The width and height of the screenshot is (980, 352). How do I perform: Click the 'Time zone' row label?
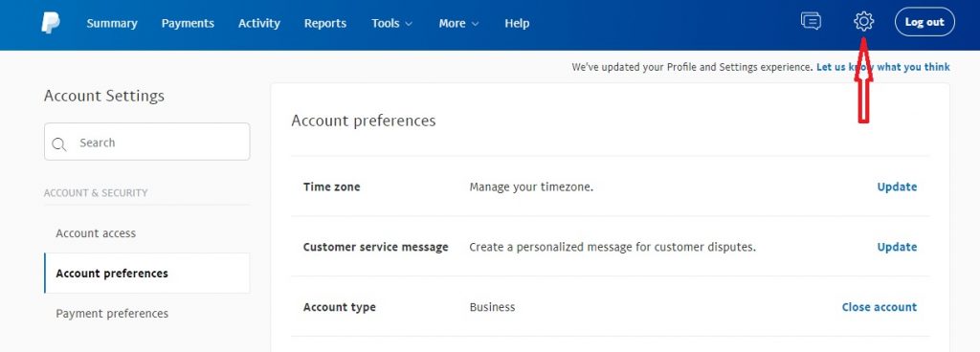coord(331,187)
